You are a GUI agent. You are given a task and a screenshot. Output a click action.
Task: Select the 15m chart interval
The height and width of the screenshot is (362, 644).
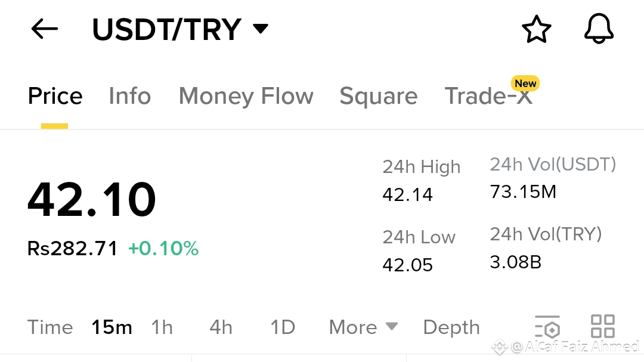112,327
